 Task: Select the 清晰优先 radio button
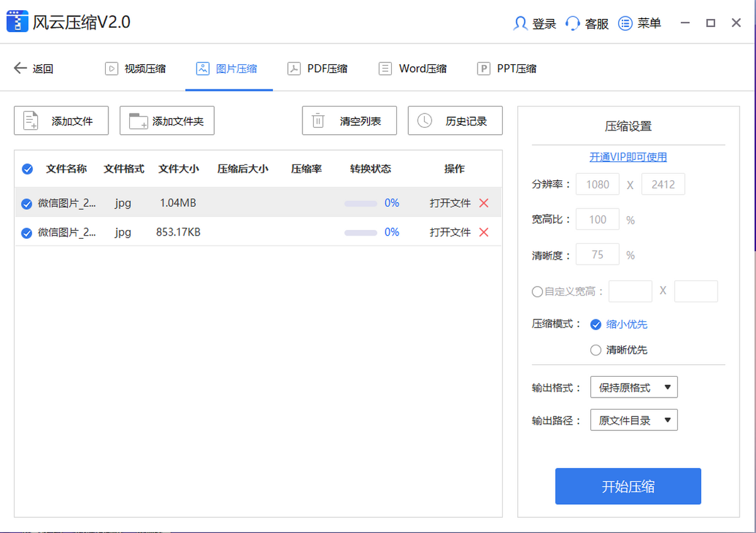tap(595, 350)
